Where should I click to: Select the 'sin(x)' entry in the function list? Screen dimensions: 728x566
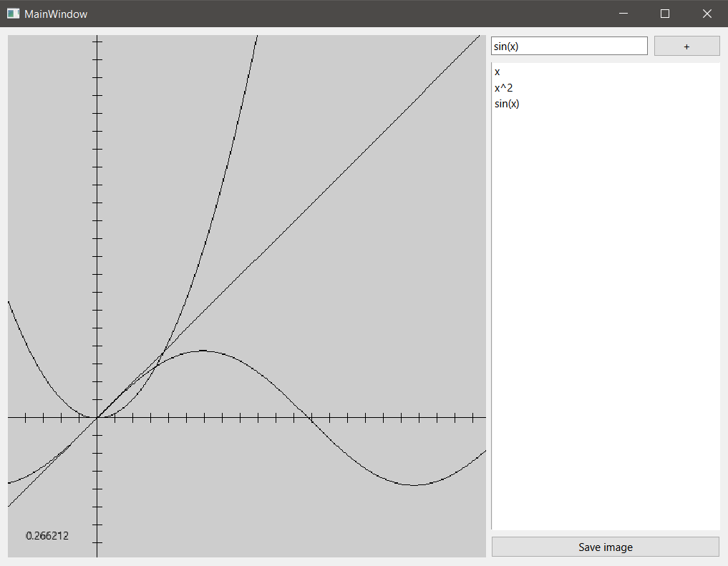(606, 104)
